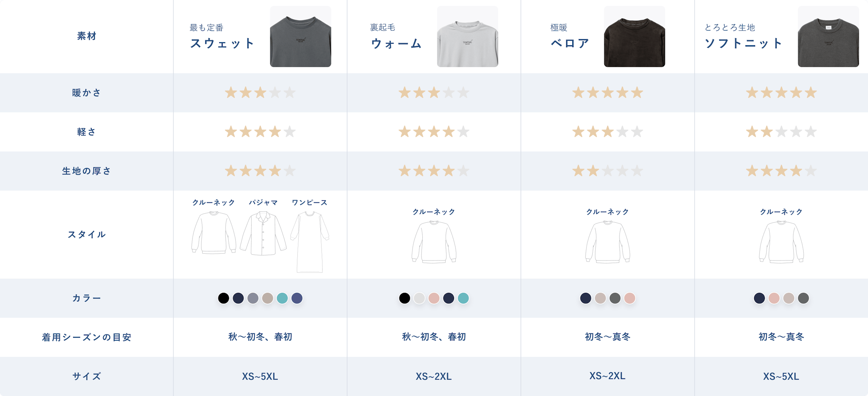This screenshot has height=396, width=868.
Task: Click the Sweat crew neck style illustration
Action: click(214, 232)
